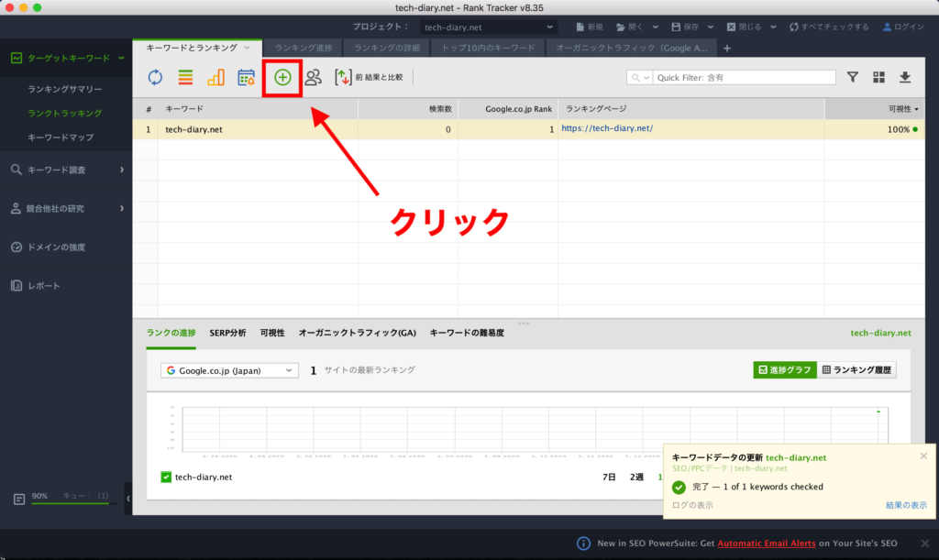Select ランクトラッキング in sidebar
The width and height of the screenshot is (939, 560).
tap(65, 113)
